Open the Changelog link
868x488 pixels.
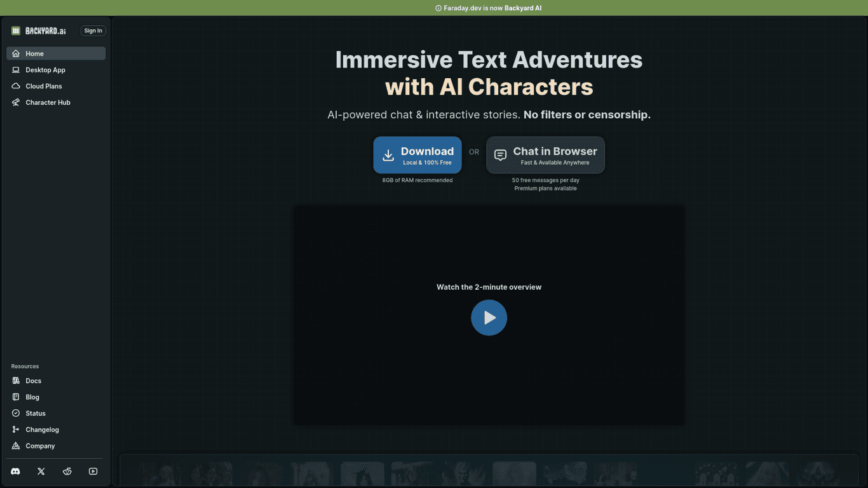pos(42,430)
